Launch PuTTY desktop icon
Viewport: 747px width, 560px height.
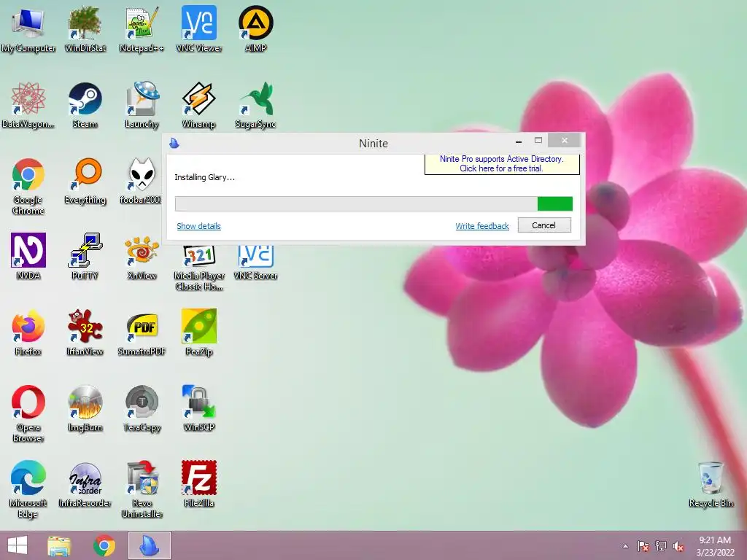(85, 256)
